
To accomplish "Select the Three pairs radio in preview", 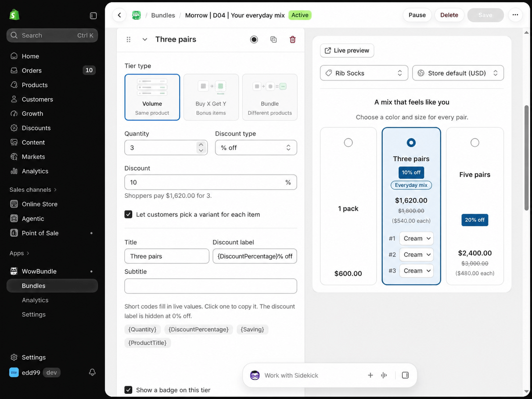I will pyautogui.click(x=411, y=143).
